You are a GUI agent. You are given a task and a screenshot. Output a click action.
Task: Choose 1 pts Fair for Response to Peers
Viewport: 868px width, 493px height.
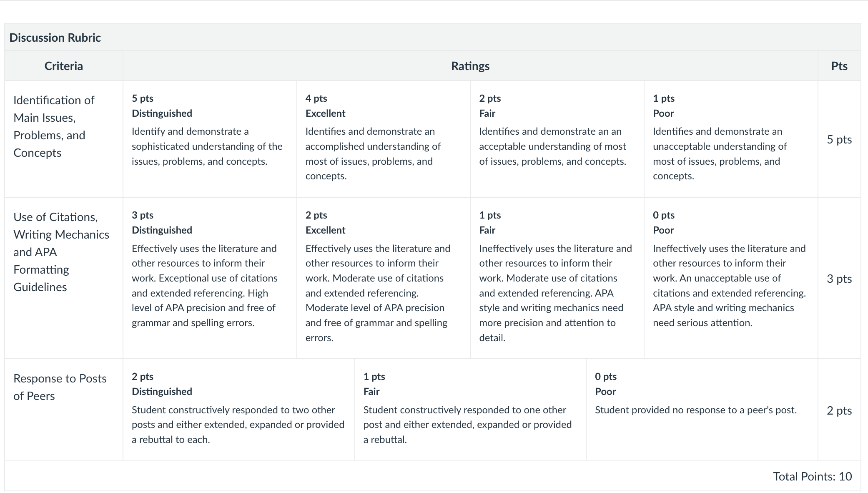(x=470, y=410)
